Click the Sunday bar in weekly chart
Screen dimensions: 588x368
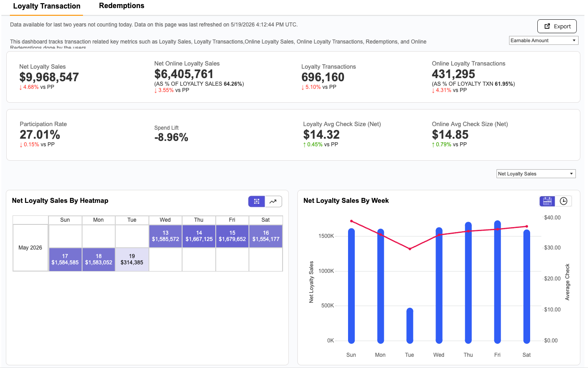(351, 286)
